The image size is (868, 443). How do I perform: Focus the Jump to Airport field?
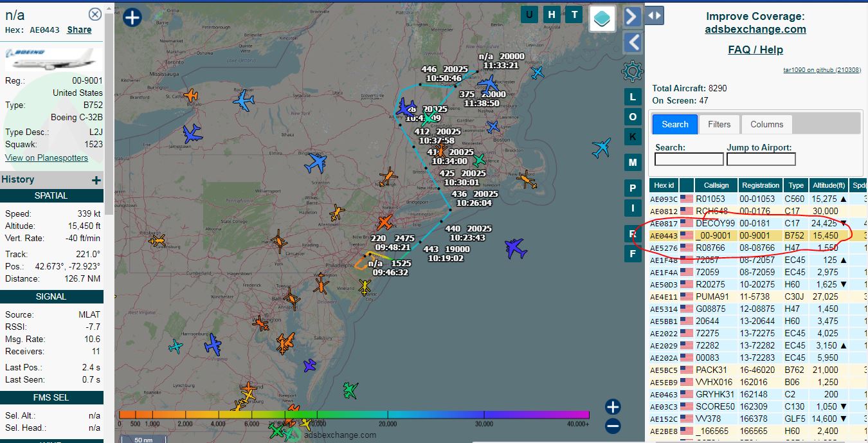click(761, 159)
